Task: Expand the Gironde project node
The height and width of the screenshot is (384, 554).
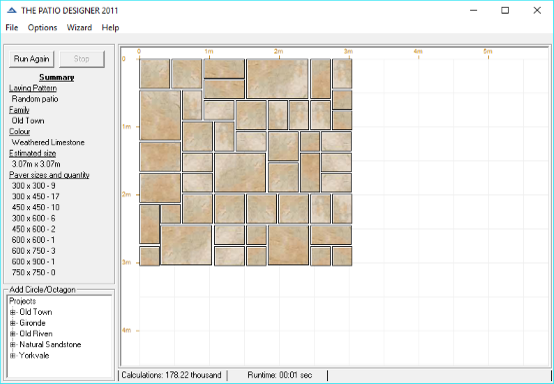Action: [x=13, y=323]
